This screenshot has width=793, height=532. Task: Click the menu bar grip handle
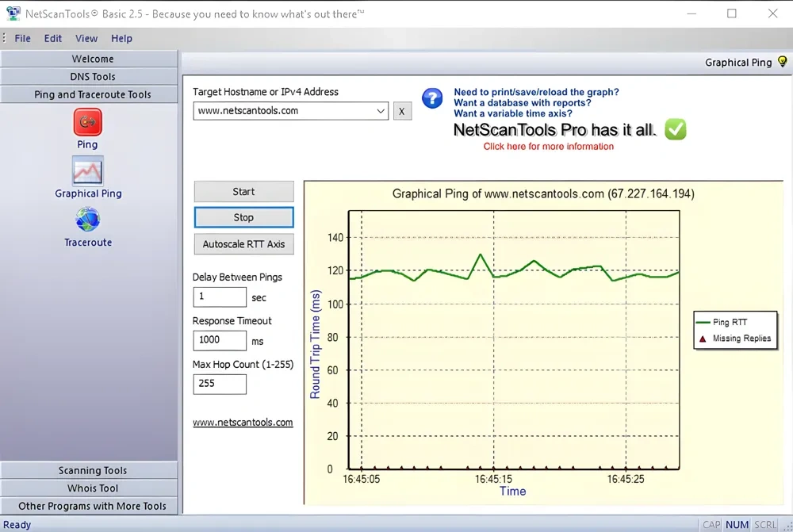[x=4, y=38]
